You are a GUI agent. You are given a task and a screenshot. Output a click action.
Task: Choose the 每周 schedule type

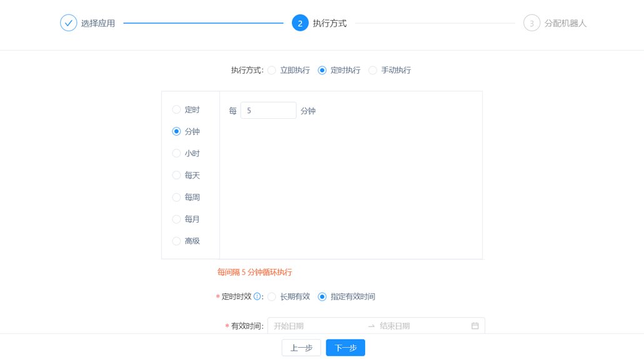[x=176, y=197]
